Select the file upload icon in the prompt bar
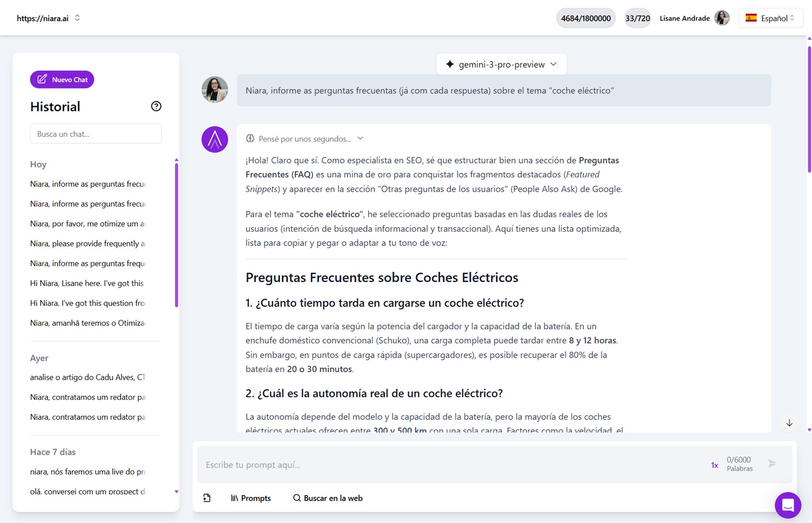The height and width of the screenshot is (523, 812). [207, 498]
